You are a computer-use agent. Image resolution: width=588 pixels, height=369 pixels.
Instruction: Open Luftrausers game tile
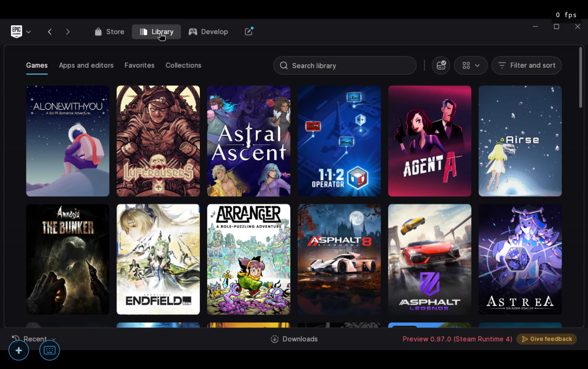tap(158, 141)
